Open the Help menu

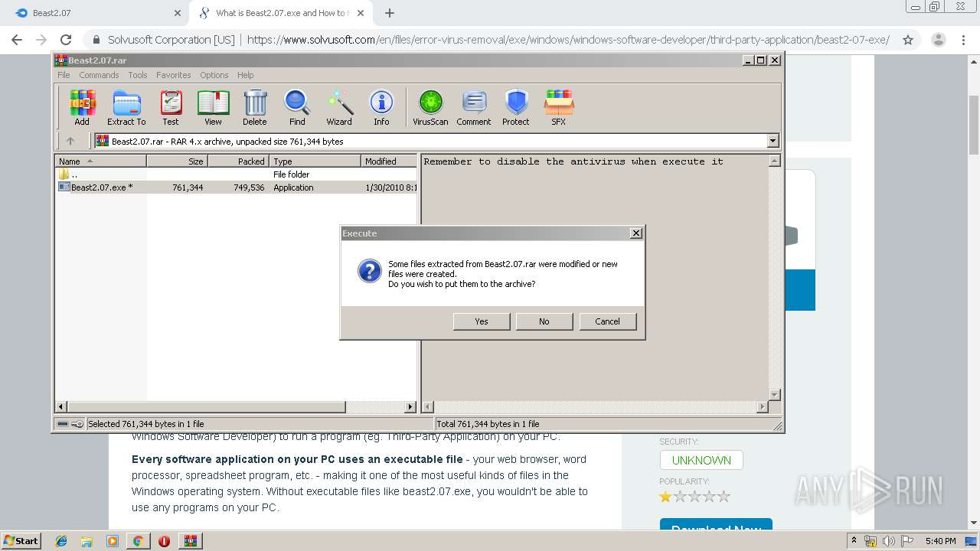[245, 75]
